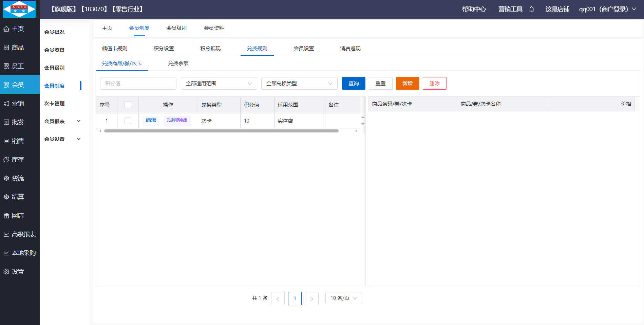The height and width of the screenshot is (325, 644).
Task: Open the 全部适用范围 dropdown
Action: (219, 84)
